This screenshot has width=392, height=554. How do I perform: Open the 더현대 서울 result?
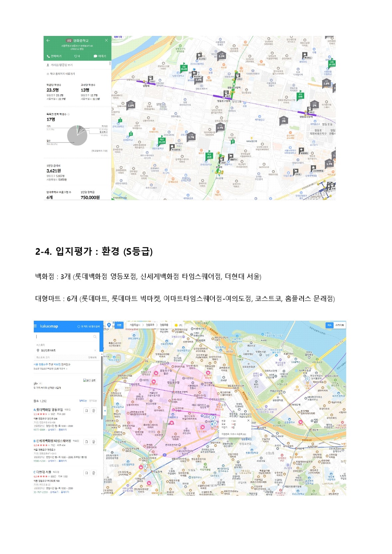click(44, 472)
